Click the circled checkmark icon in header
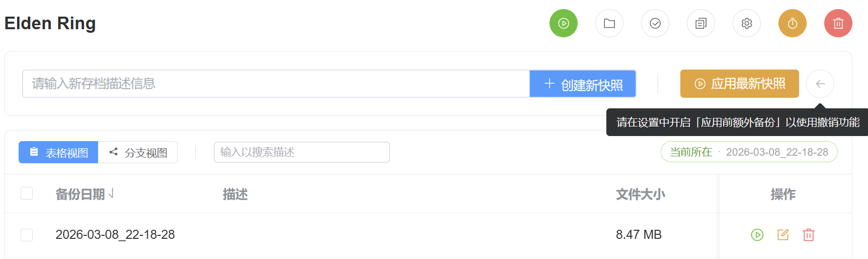 (x=655, y=23)
